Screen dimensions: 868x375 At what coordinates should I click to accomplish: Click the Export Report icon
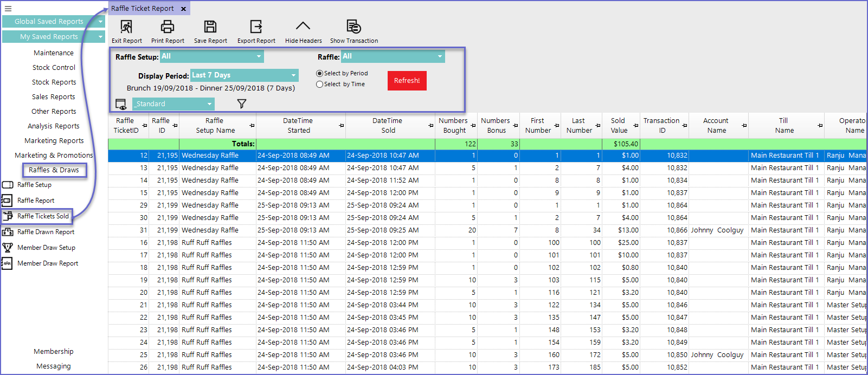tap(256, 27)
